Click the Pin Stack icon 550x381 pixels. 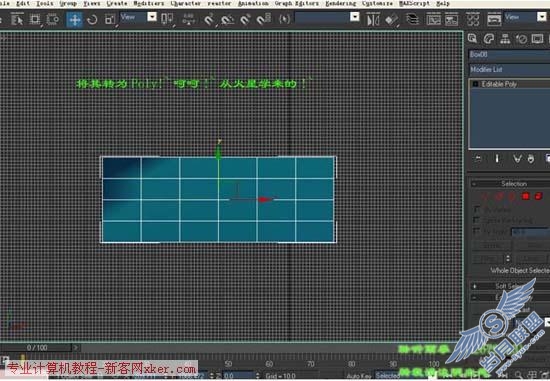pyautogui.click(x=478, y=159)
